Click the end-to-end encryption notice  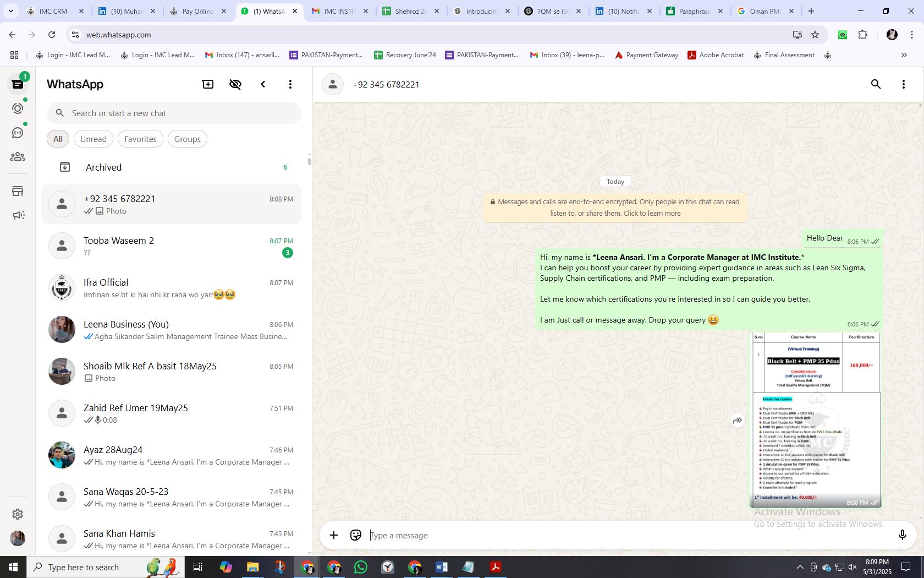coord(615,208)
